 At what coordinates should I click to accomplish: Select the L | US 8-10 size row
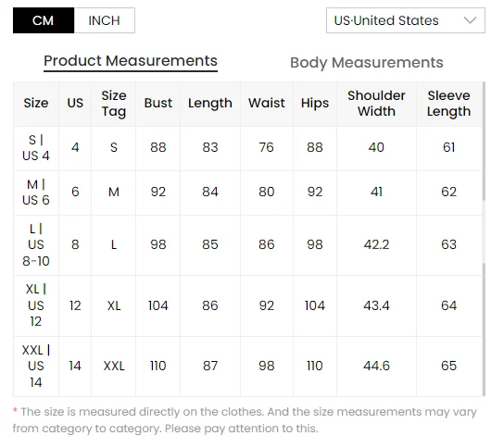(247, 245)
